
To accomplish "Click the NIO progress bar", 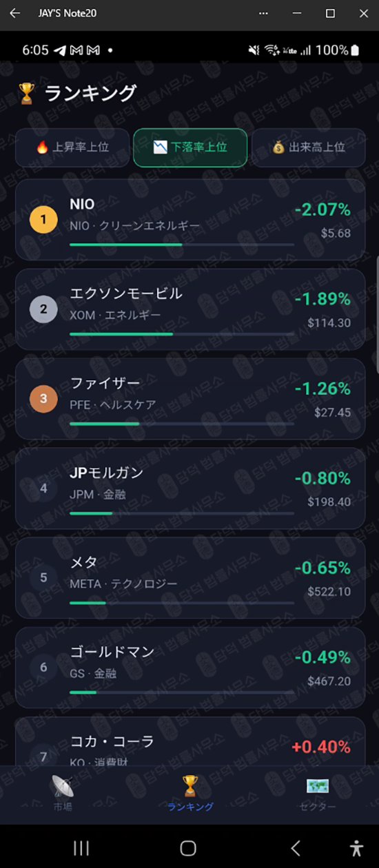I will 182,245.
